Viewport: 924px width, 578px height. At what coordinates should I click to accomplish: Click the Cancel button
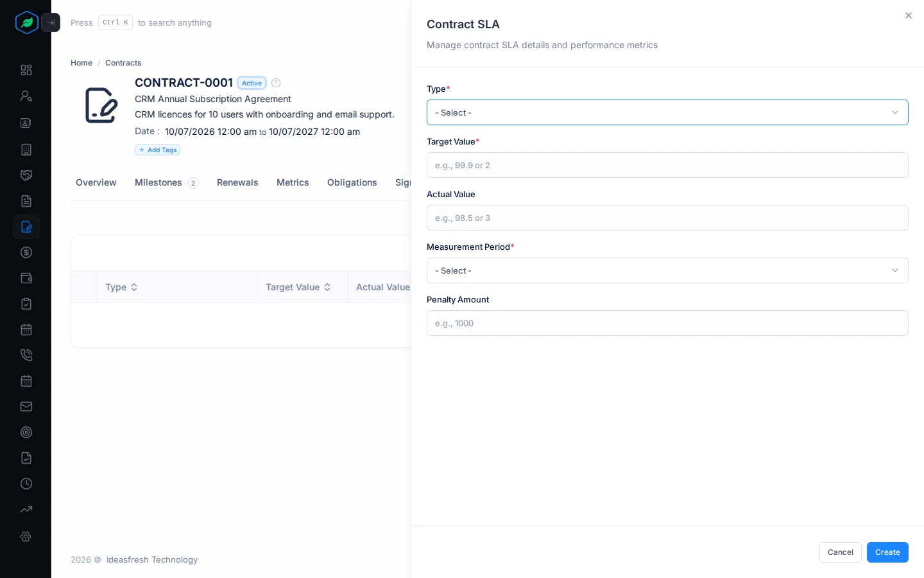(841, 552)
